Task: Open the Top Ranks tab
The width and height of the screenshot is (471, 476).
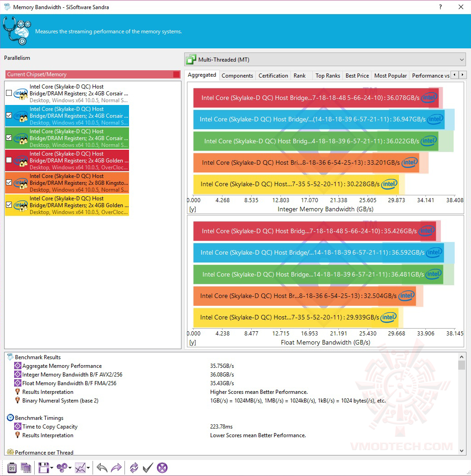Action: (327, 76)
